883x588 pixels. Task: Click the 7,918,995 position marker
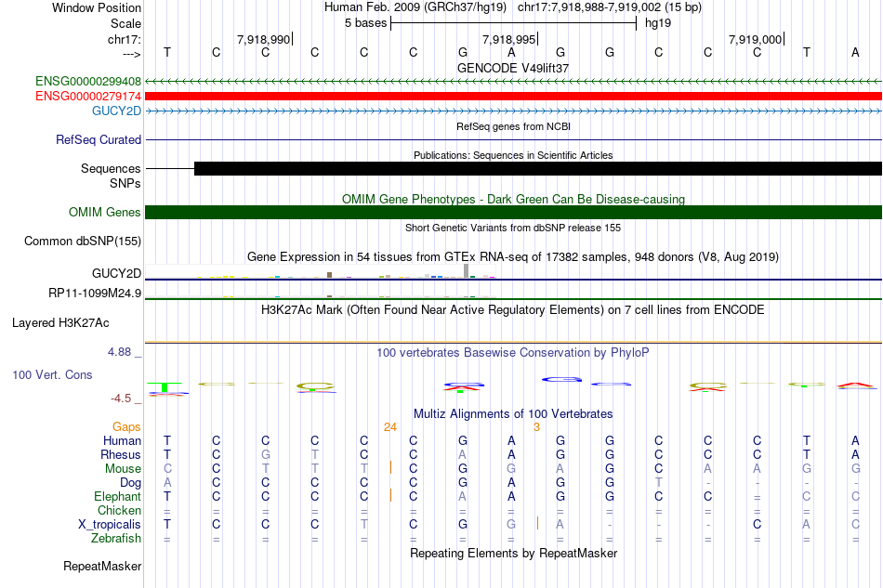coord(509,39)
